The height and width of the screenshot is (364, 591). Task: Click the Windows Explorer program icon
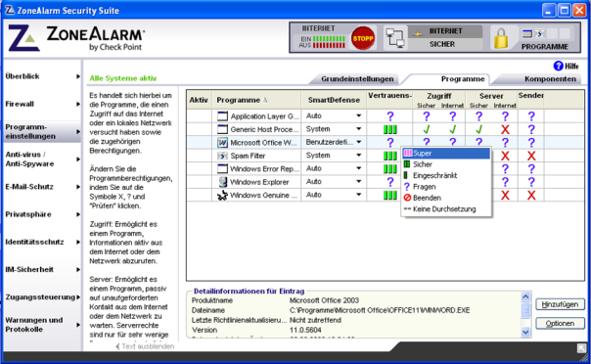tap(223, 182)
